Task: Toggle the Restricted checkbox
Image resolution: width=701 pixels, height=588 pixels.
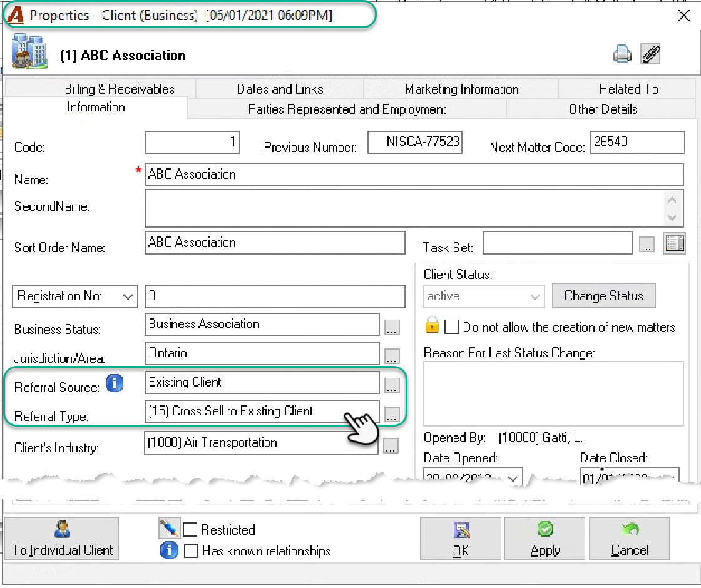Action: click(190, 529)
